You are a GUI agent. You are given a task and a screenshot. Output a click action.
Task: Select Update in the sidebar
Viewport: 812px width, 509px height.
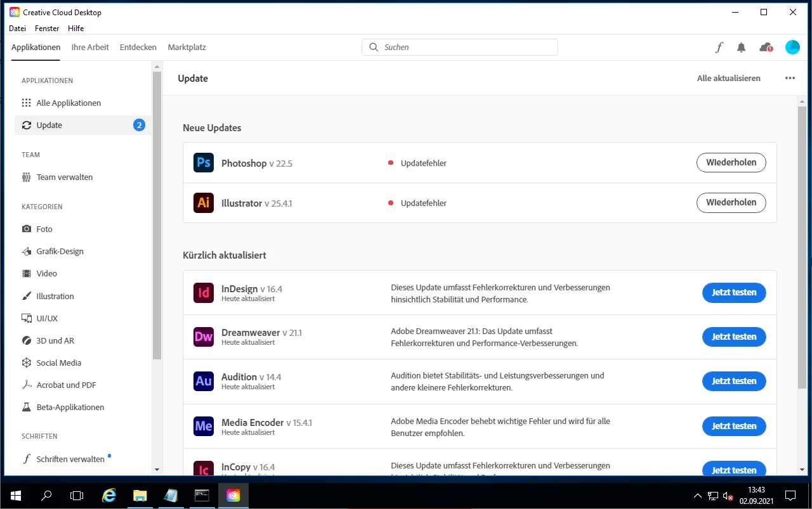click(82, 125)
